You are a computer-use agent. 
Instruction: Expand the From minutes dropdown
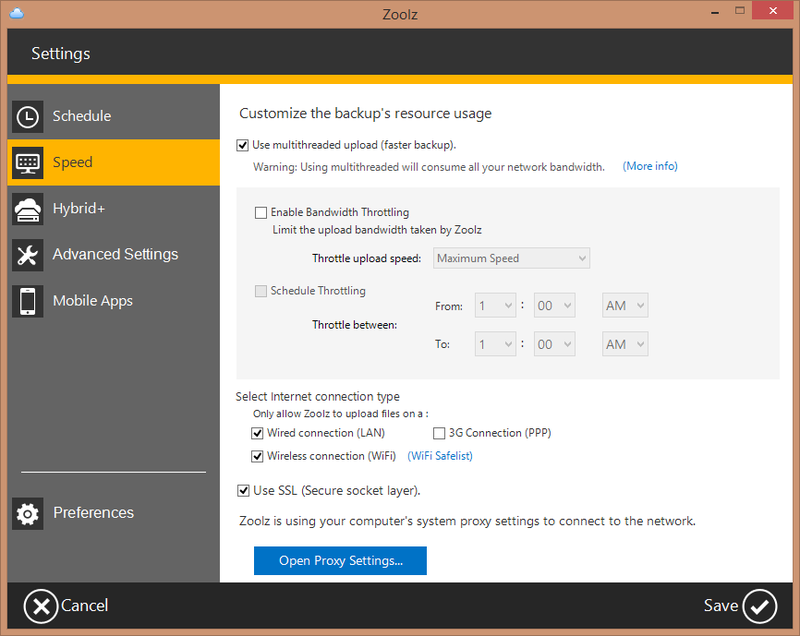pos(555,306)
